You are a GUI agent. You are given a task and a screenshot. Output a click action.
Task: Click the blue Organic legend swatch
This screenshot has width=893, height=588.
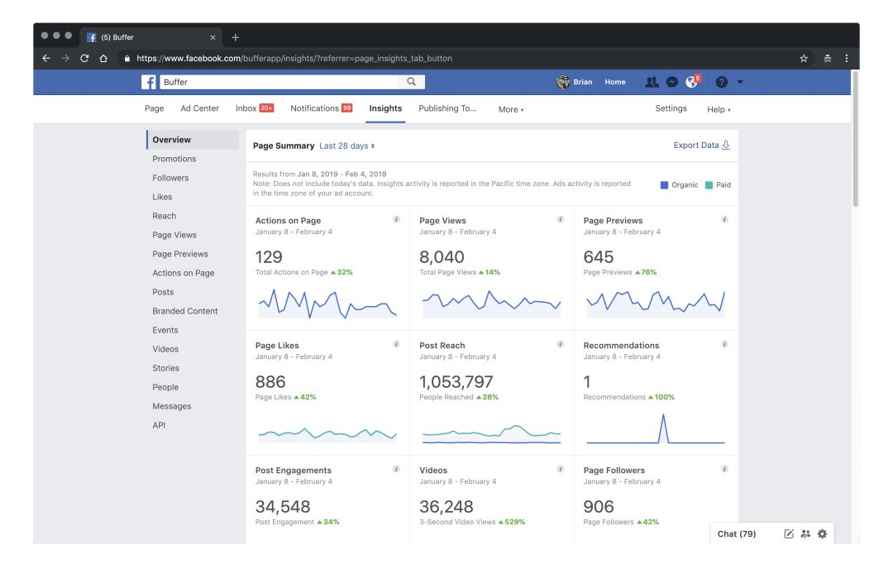click(x=664, y=185)
